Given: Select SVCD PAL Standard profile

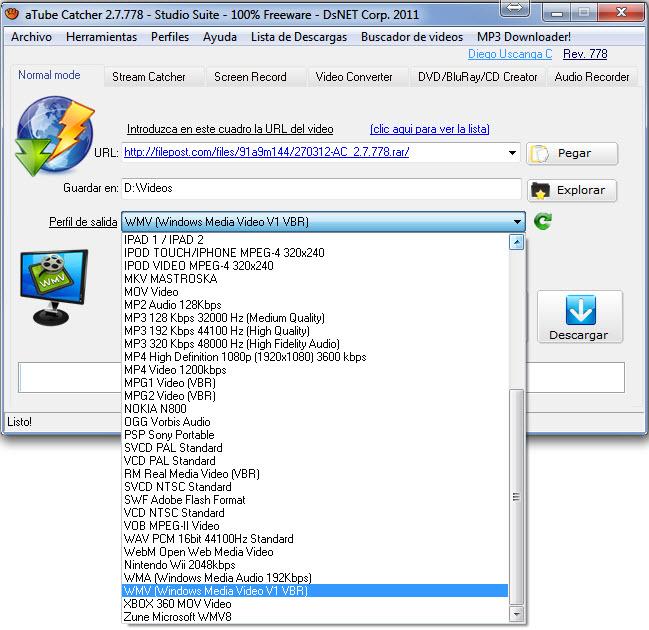Looking at the screenshot, I should point(315,448).
